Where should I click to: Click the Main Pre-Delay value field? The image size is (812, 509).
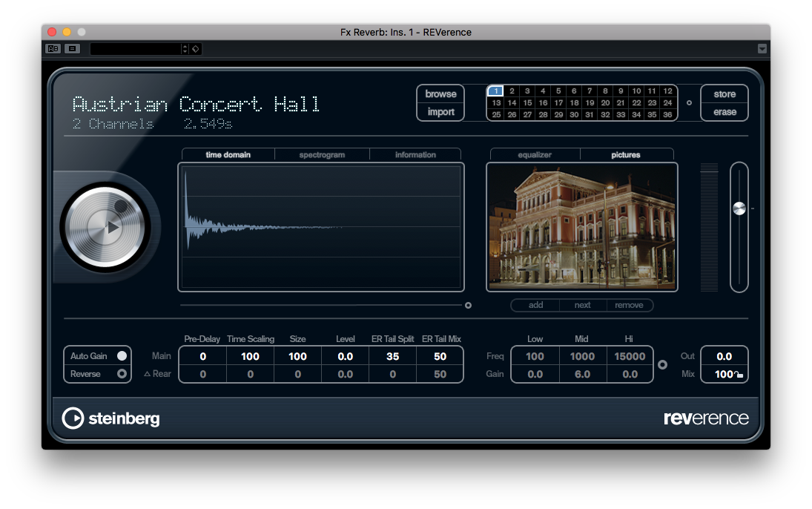click(203, 357)
